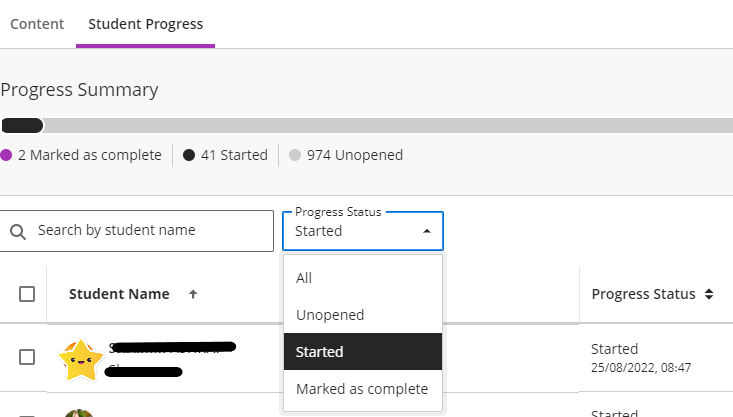This screenshot has width=733, height=417.
Task: Click the purple Marked as complete dot
Action: click(6, 155)
